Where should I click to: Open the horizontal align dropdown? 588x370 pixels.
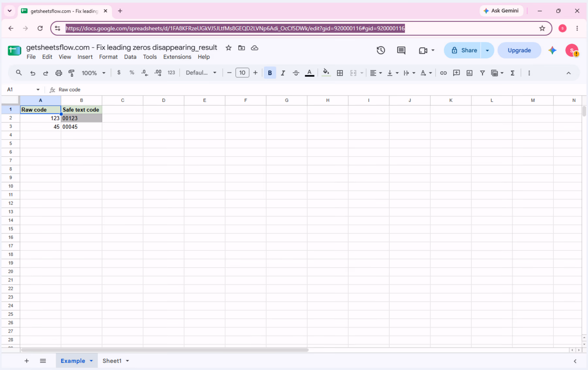(x=376, y=73)
